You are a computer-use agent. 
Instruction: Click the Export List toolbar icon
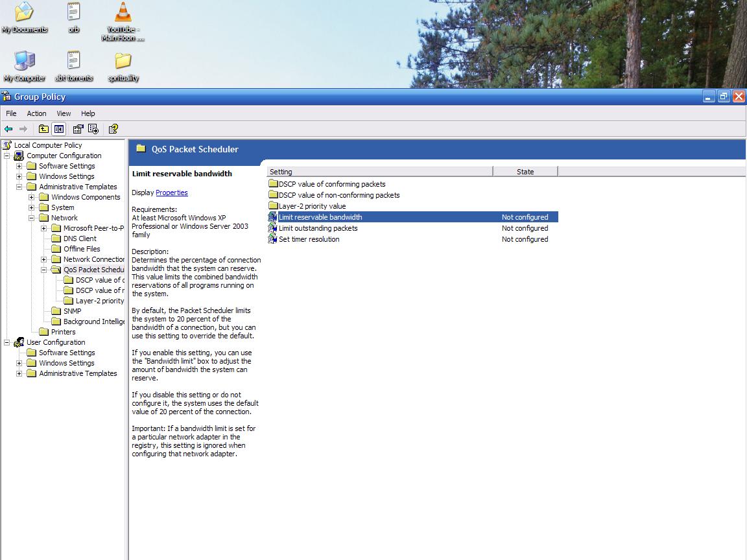tap(93, 129)
